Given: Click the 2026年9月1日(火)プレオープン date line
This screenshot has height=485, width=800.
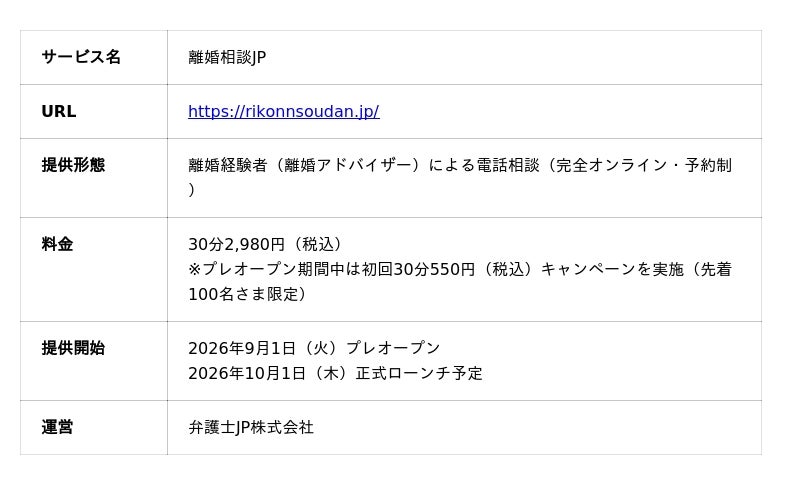Looking at the screenshot, I should 314,348.
